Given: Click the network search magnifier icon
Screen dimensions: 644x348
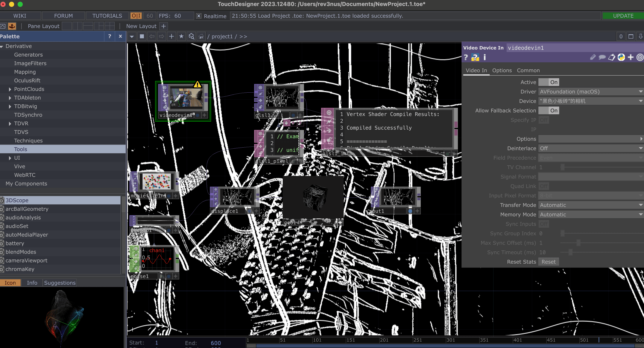Looking at the screenshot, I should pos(191,37).
